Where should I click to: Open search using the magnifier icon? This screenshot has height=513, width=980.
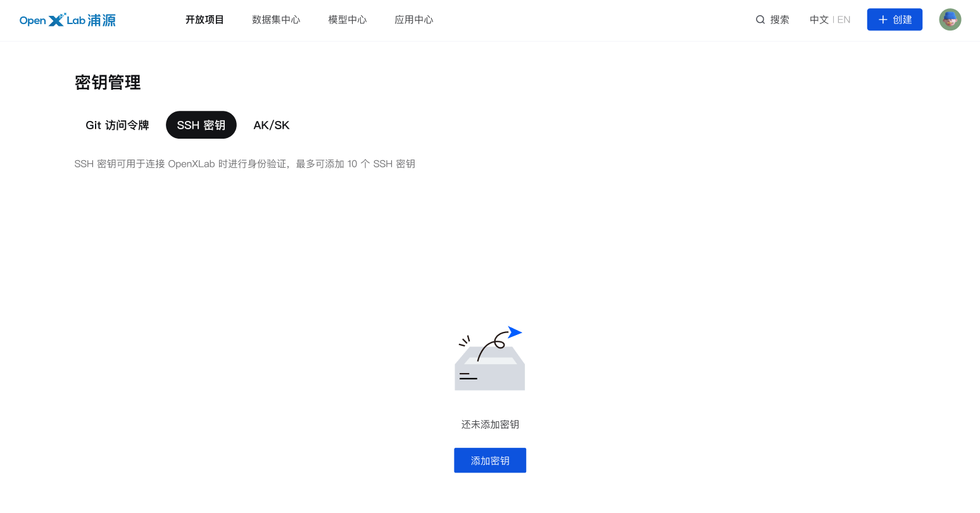click(x=760, y=20)
